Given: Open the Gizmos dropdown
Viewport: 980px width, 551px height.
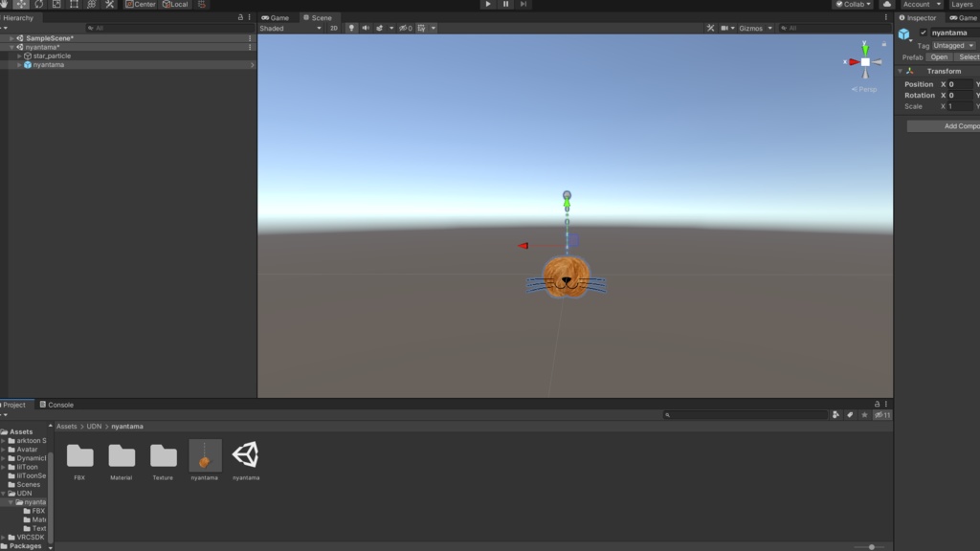Looking at the screenshot, I should pyautogui.click(x=756, y=28).
